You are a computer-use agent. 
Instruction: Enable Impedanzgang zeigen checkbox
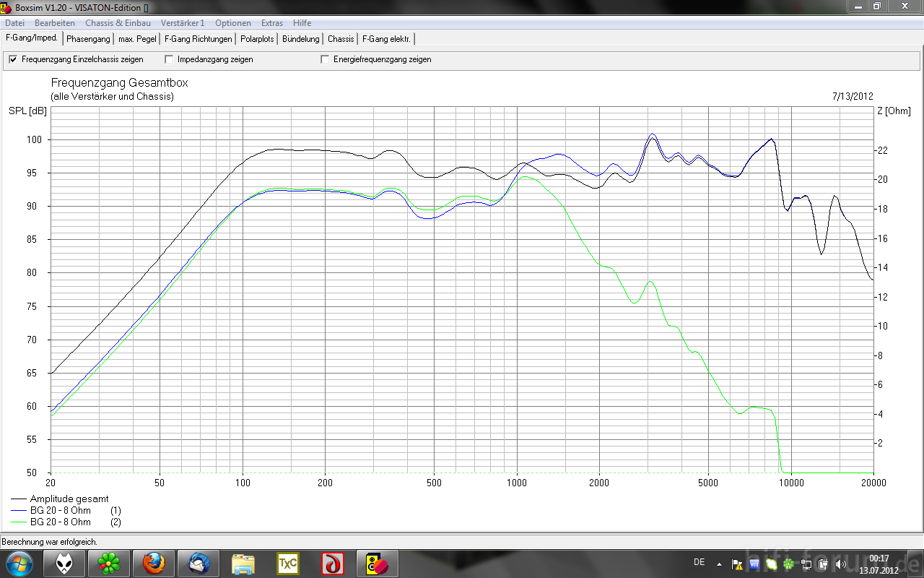[x=170, y=59]
